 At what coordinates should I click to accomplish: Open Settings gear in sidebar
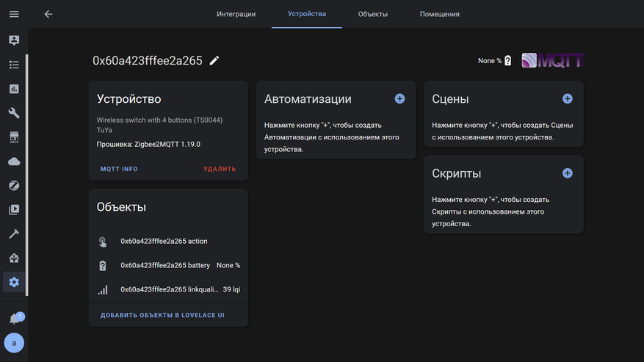tap(14, 282)
